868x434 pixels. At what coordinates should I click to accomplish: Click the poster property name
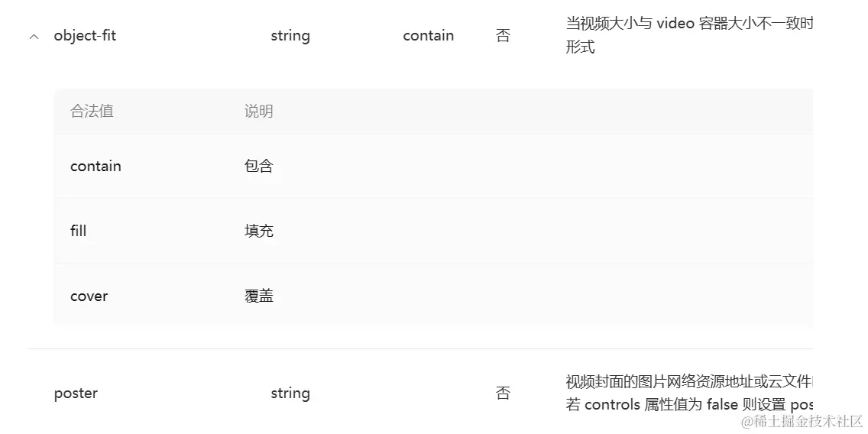[76, 394]
